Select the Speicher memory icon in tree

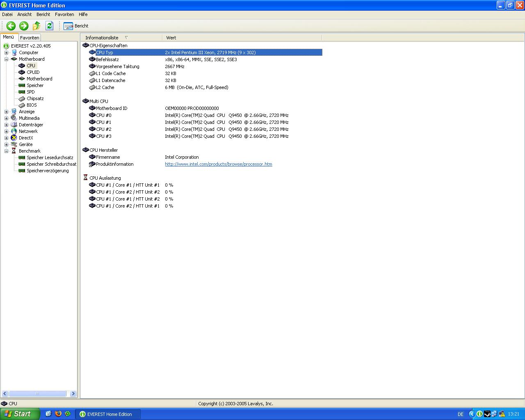coord(22,85)
